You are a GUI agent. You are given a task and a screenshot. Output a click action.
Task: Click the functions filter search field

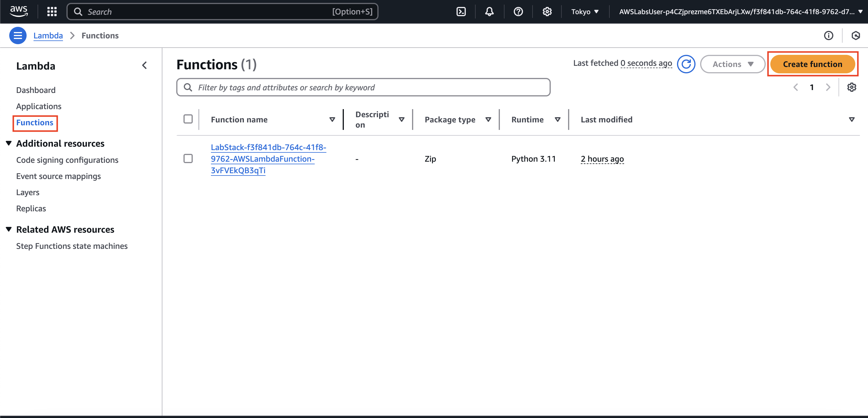click(x=363, y=87)
